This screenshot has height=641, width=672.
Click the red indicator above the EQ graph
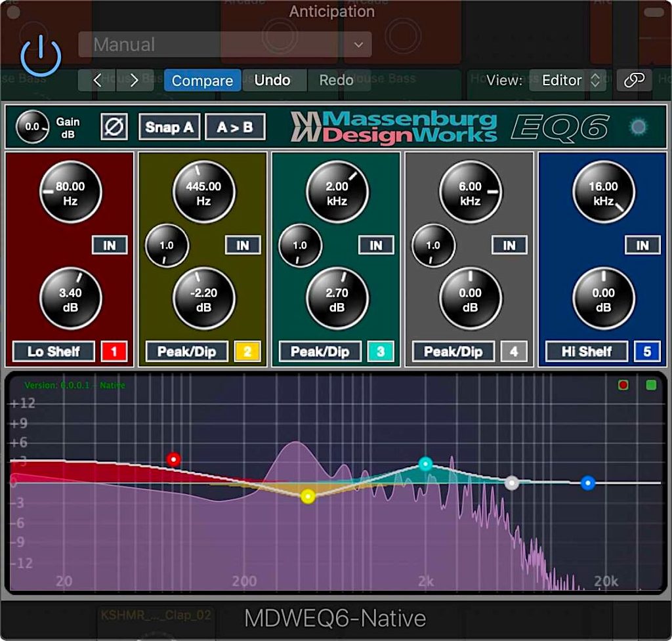point(622,385)
